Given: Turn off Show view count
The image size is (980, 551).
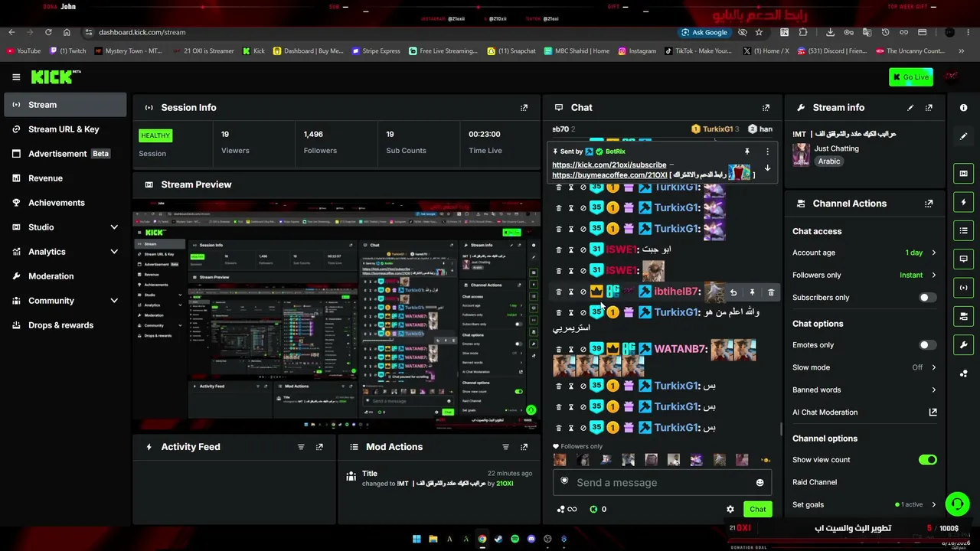Looking at the screenshot, I should point(927,460).
